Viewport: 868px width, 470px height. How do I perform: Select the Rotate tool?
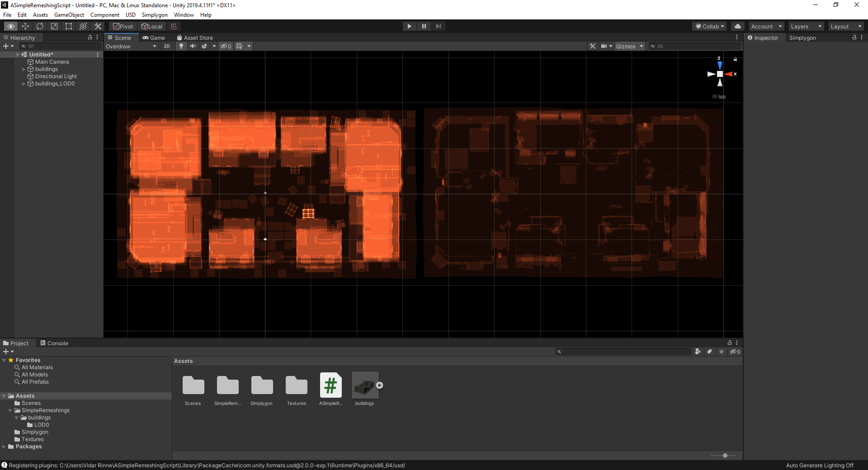[x=40, y=26]
